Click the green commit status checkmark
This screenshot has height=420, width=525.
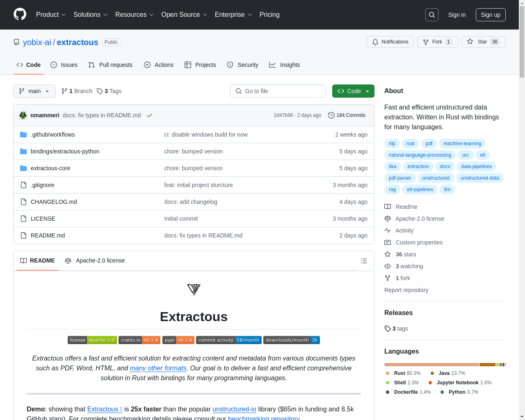coord(150,115)
